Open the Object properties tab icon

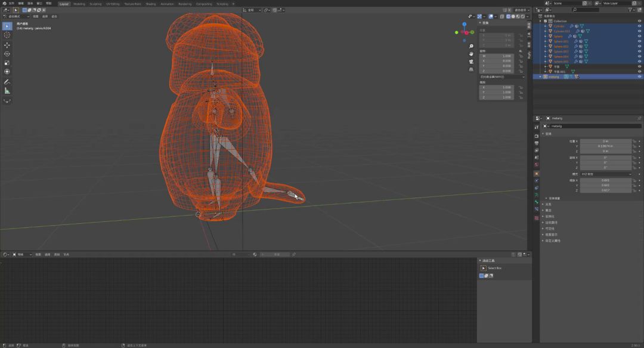(x=537, y=174)
